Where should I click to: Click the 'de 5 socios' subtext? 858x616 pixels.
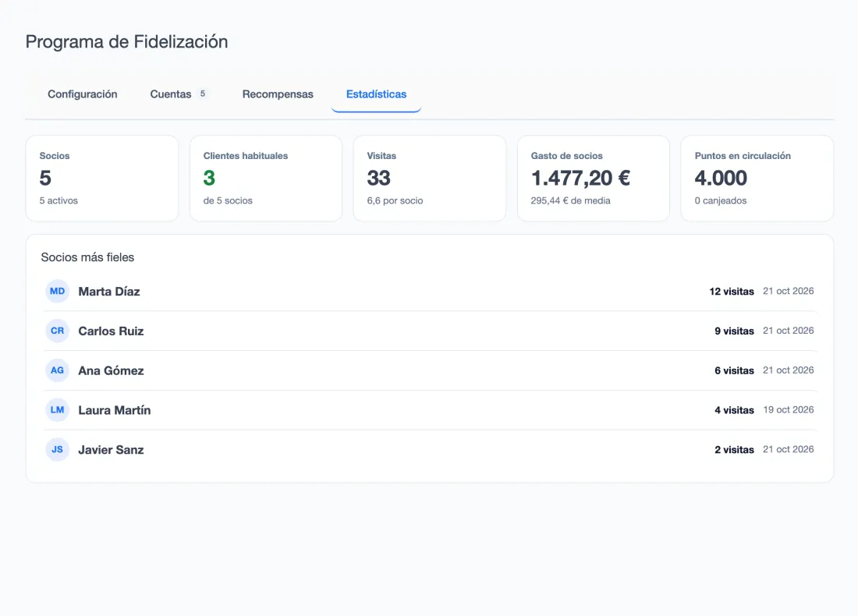(x=228, y=200)
